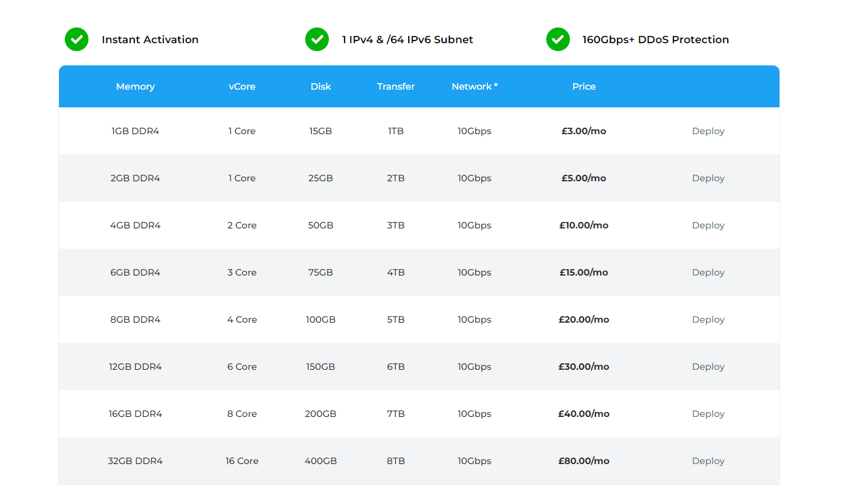845x504 pixels.
Task: Deploy the 32GB DDR4 plan
Action: [x=708, y=461]
